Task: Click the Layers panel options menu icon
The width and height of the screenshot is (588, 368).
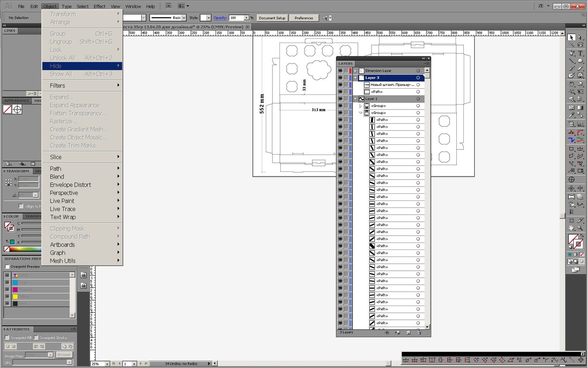Action: tap(427, 64)
